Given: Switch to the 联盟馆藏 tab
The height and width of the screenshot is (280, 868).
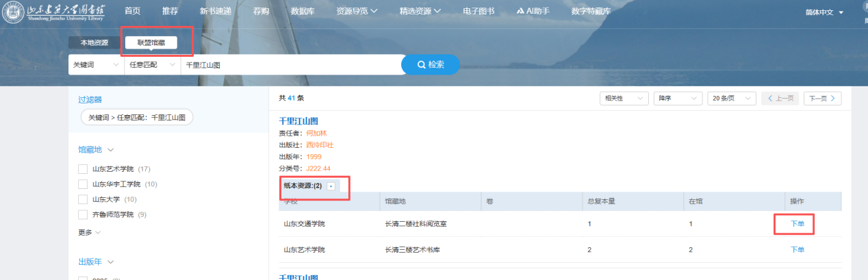Looking at the screenshot, I should (151, 42).
